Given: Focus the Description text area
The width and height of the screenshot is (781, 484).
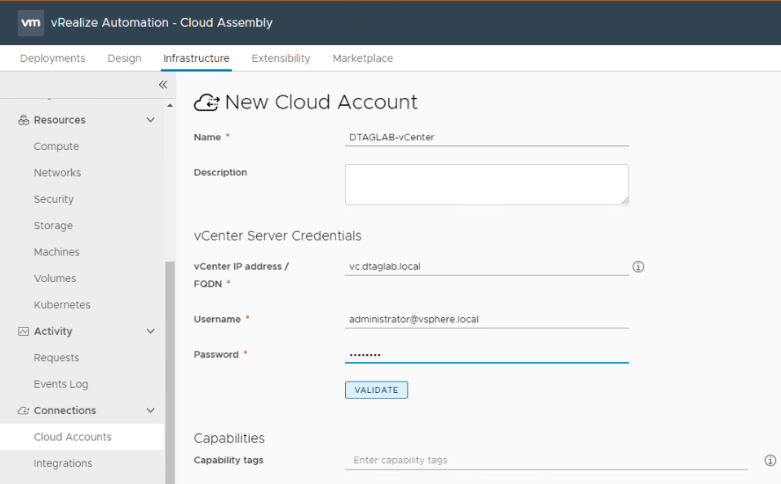Looking at the screenshot, I should click(486, 185).
